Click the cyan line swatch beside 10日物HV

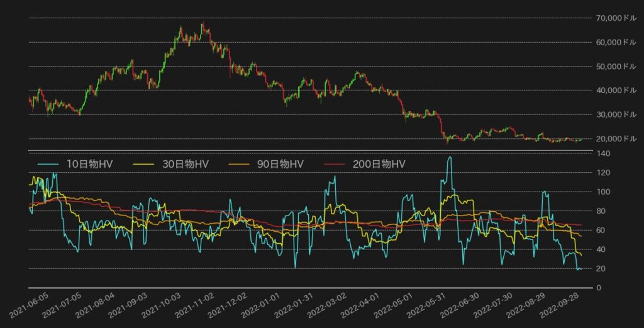[48, 164]
